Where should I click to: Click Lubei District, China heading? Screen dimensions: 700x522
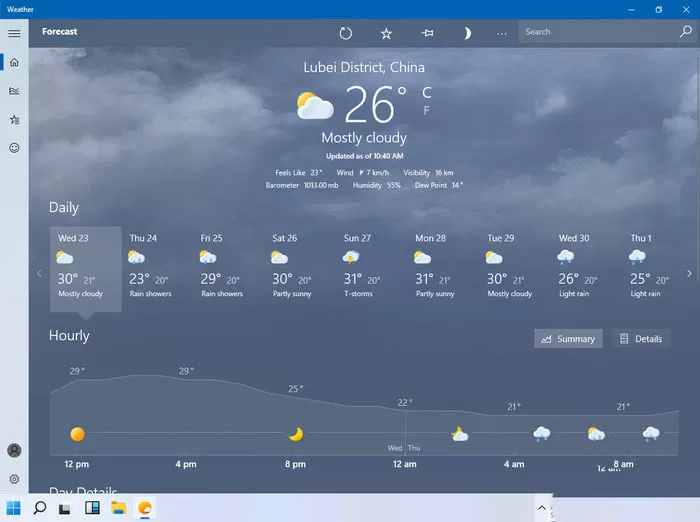(x=364, y=67)
